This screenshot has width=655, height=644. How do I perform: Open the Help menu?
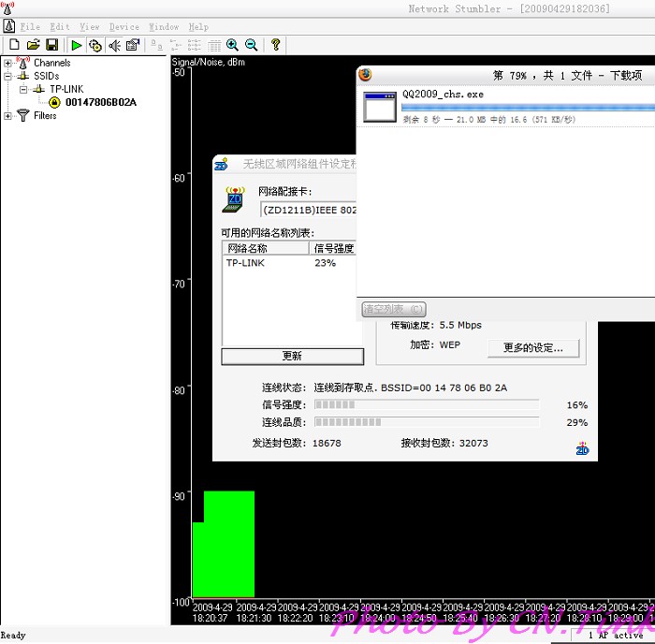pos(198,27)
